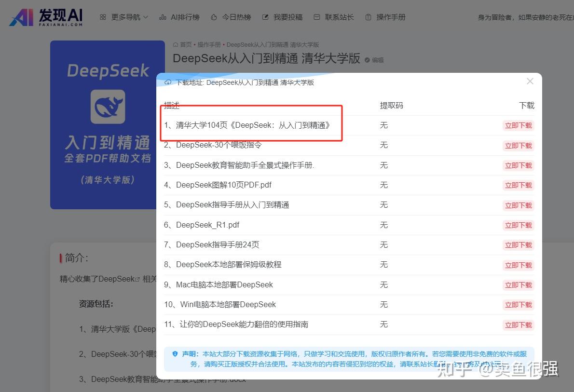Download DeepSeek-30个喂饭指令
Viewport: 574px width, 392px height.
point(519,146)
